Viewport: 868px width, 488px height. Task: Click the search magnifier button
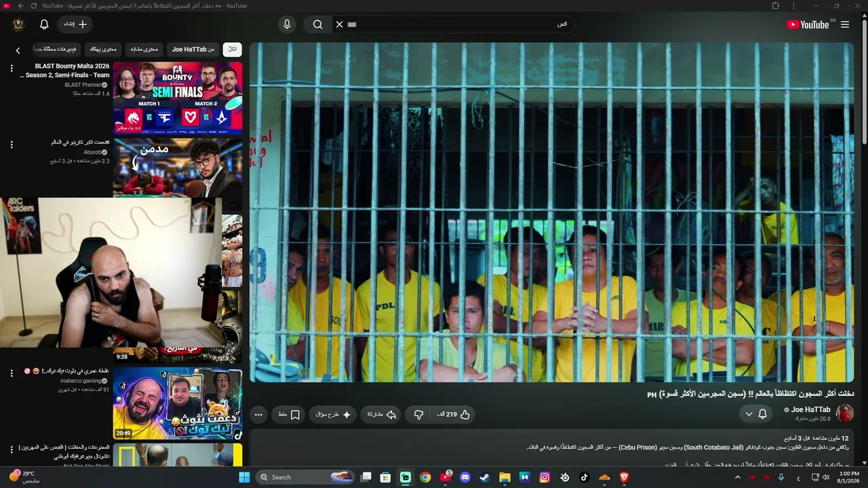coord(317,24)
